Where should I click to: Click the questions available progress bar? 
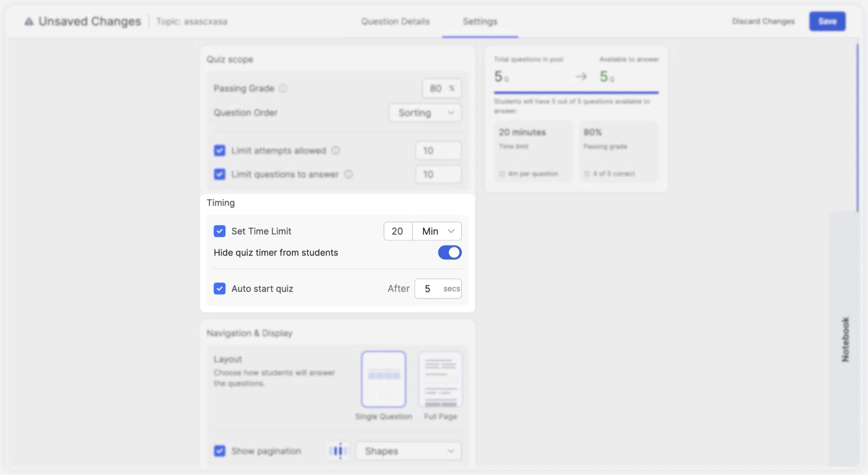point(576,93)
